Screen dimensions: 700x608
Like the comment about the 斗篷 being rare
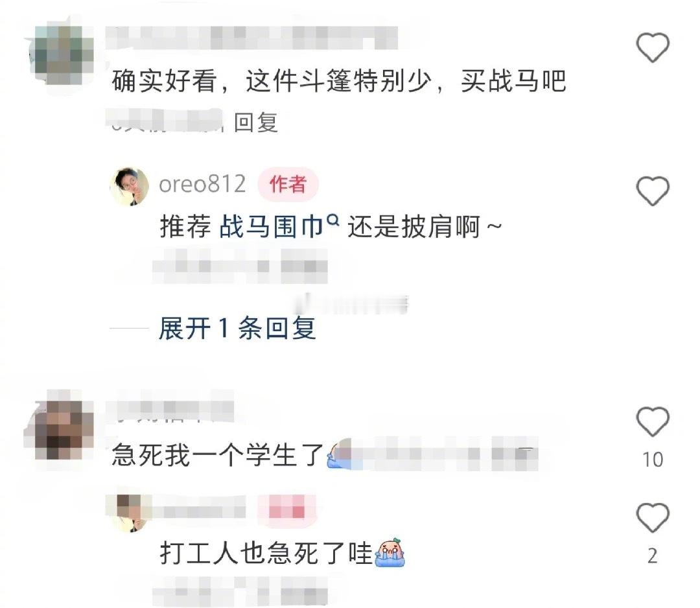[652, 47]
